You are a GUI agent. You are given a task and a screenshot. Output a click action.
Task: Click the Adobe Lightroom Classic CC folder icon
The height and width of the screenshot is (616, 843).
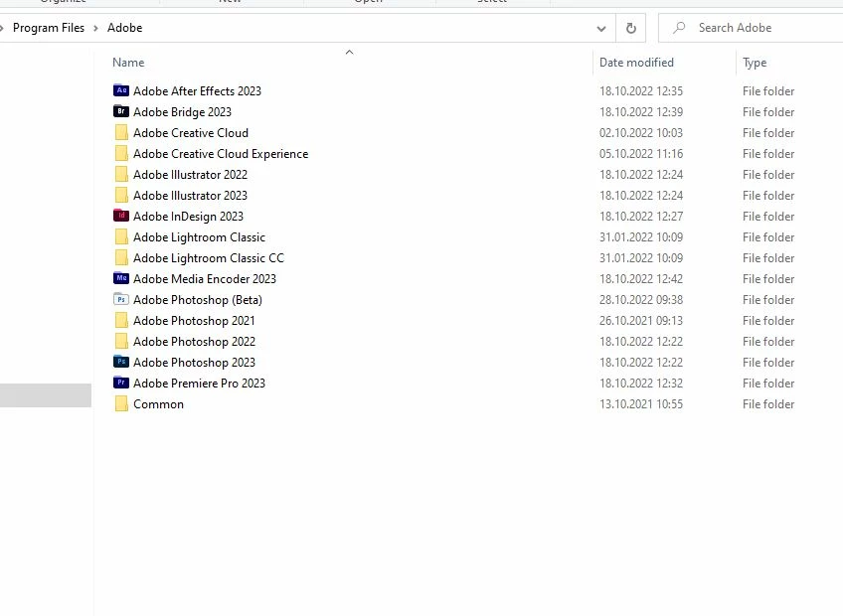[x=121, y=258]
